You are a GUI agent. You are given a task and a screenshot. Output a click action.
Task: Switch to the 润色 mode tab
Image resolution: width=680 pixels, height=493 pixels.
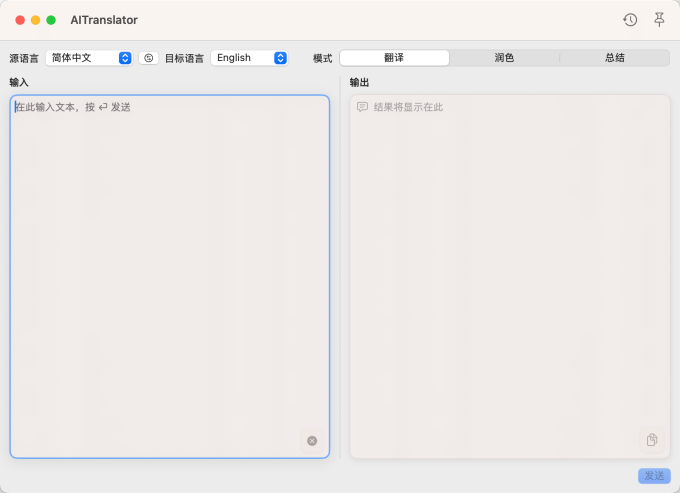click(x=504, y=58)
